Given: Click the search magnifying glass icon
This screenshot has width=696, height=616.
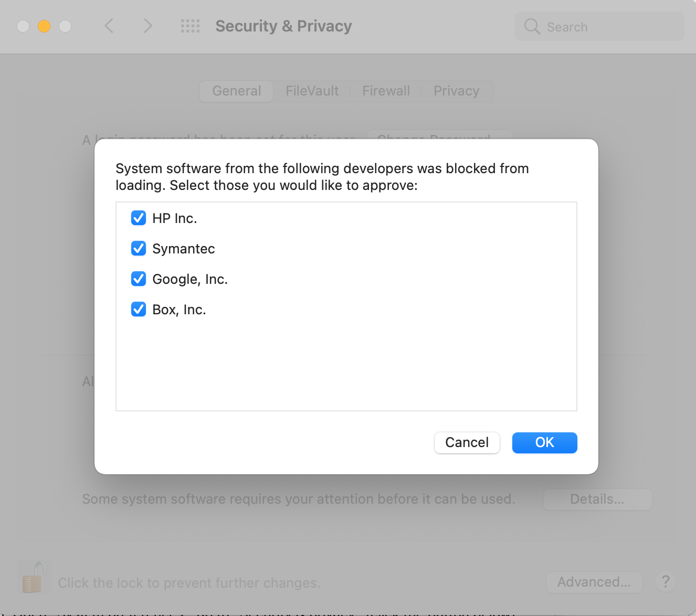Looking at the screenshot, I should 532,27.
